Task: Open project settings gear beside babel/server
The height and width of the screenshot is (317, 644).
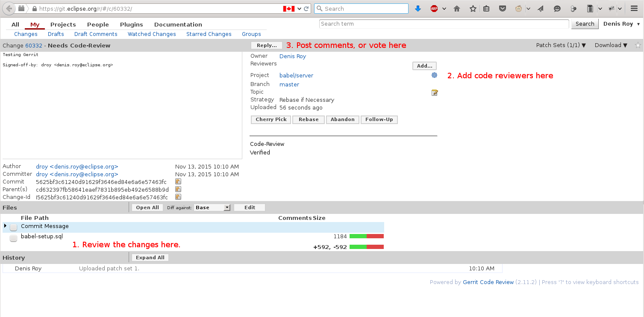Action: (434, 75)
